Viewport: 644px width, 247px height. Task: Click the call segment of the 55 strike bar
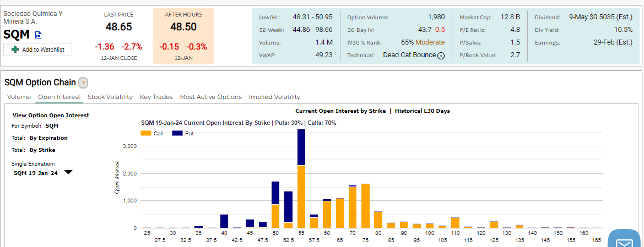point(301,196)
